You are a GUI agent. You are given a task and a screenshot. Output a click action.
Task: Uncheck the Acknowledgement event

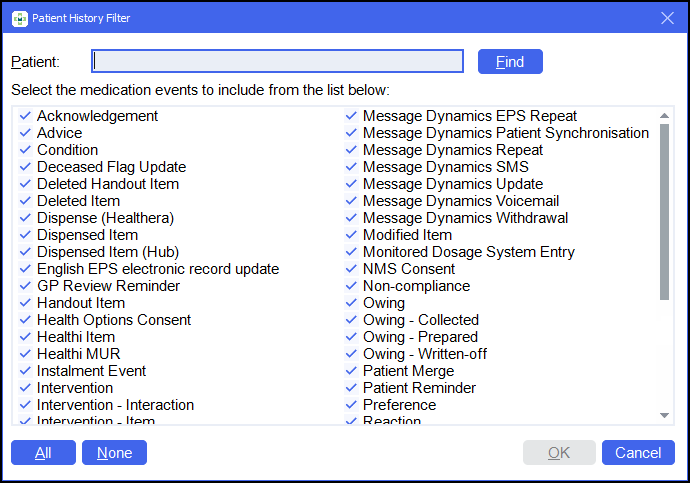[x=25, y=116]
